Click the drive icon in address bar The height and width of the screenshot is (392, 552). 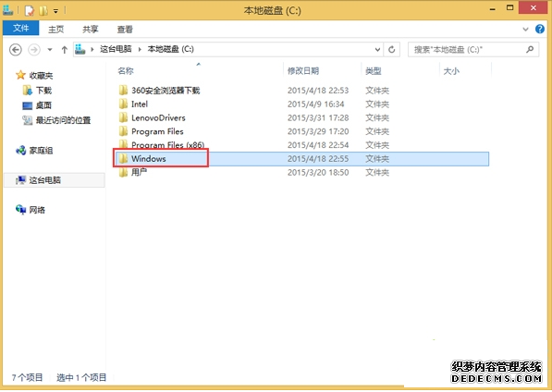point(80,49)
